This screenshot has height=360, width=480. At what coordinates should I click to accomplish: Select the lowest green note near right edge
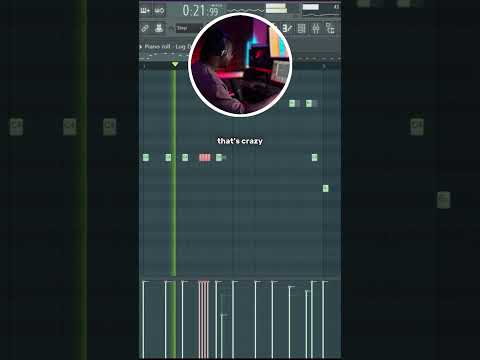(326, 188)
